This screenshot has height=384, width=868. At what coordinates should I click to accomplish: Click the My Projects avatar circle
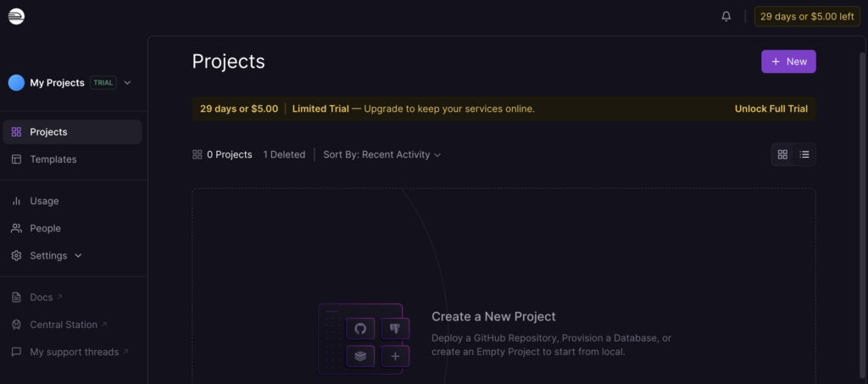[16, 82]
